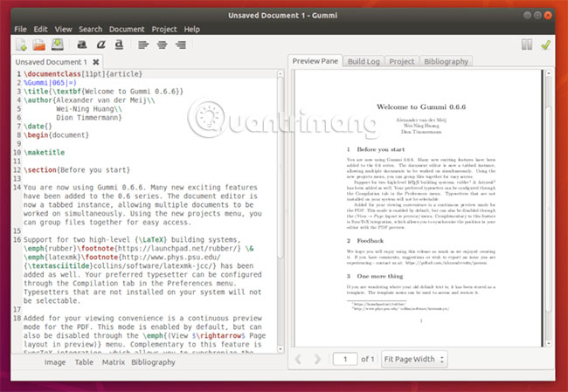Click the editor scrollbar up arrow
This screenshot has width=568, height=392.
[x=281, y=73]
